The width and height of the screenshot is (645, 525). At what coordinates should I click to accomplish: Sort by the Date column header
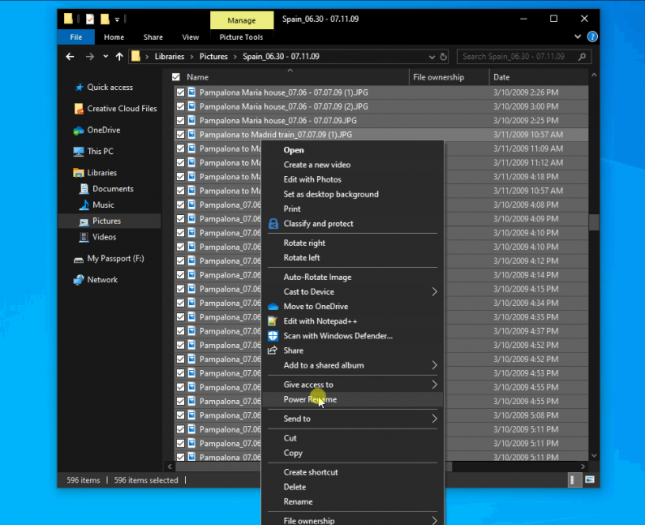pyautogui.click(x=501, y=77)
